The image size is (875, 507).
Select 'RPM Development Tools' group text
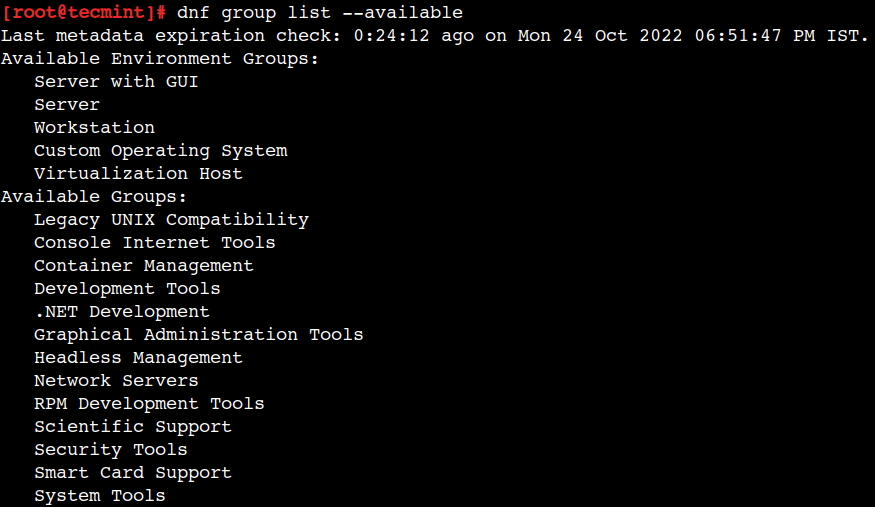click(149, 403)
